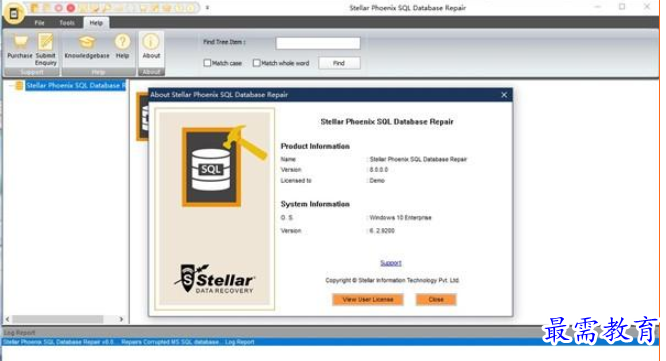Open the Tools ribbon tab
The height and width of the screenshot is (361, 666).
click(x=67, y=23)
